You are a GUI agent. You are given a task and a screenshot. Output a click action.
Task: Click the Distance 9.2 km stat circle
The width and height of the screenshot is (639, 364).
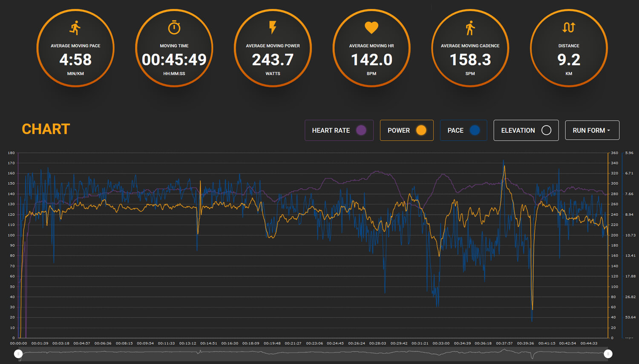coord(569,60)
